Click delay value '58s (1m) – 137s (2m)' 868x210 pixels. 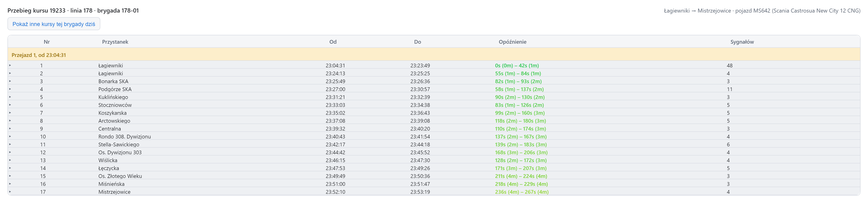click(519, 89)
